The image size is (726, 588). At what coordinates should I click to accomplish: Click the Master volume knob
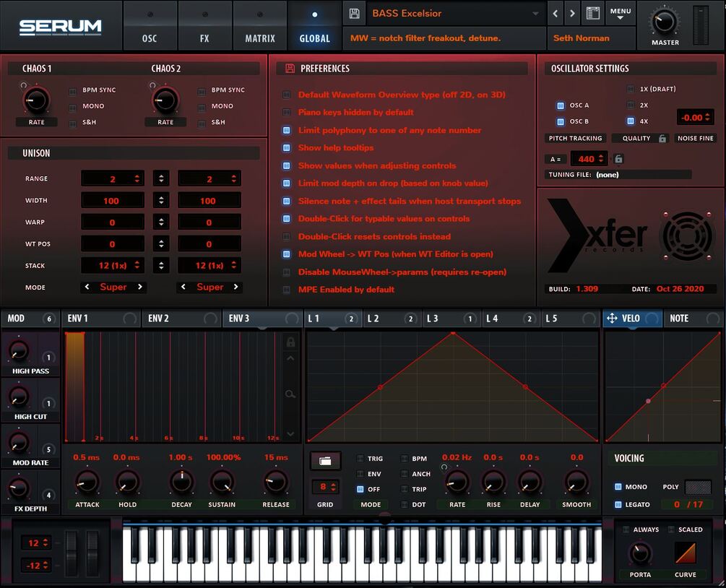pos(665,21)
